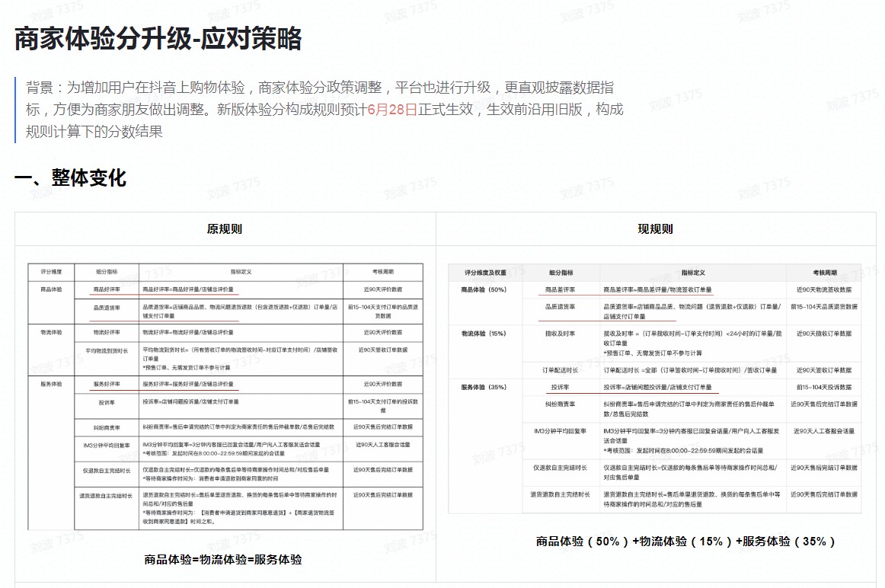Click 细分指标 header in the 原规则 table
The height and width of the screenshot is (588, 885).
(x=107, y=272)
